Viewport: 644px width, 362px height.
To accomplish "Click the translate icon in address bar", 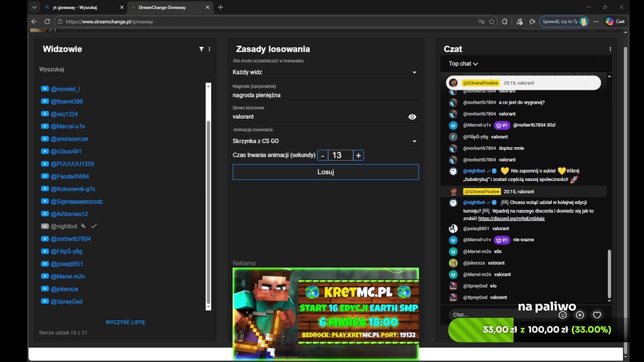I will 481,22.
